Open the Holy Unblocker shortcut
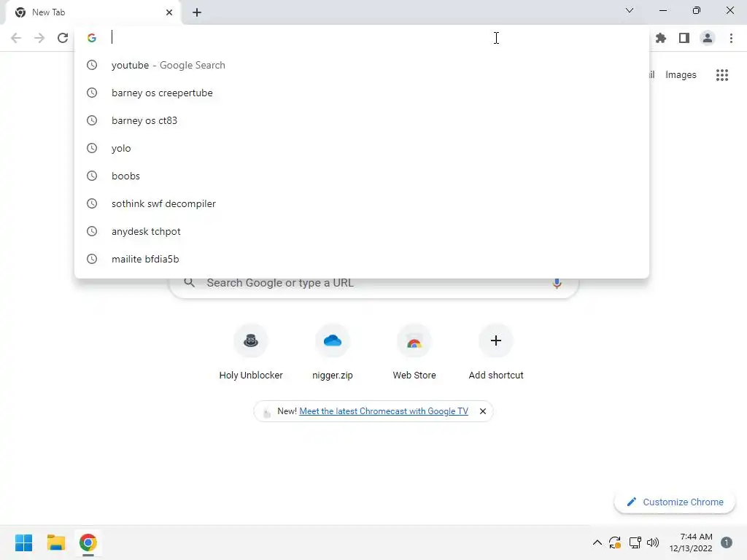The width and height of the screenshot is (747, 560). [x=251, y=352]
